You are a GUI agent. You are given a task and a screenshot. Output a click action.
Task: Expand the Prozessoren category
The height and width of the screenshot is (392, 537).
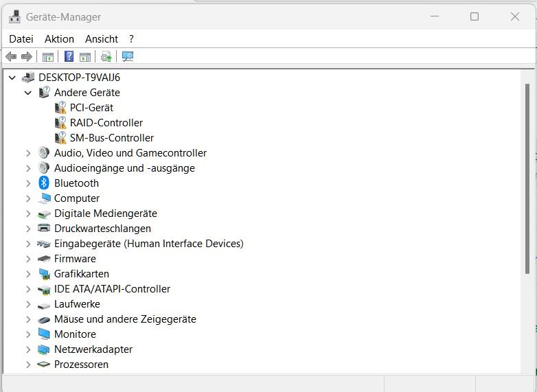pos(28,365)
